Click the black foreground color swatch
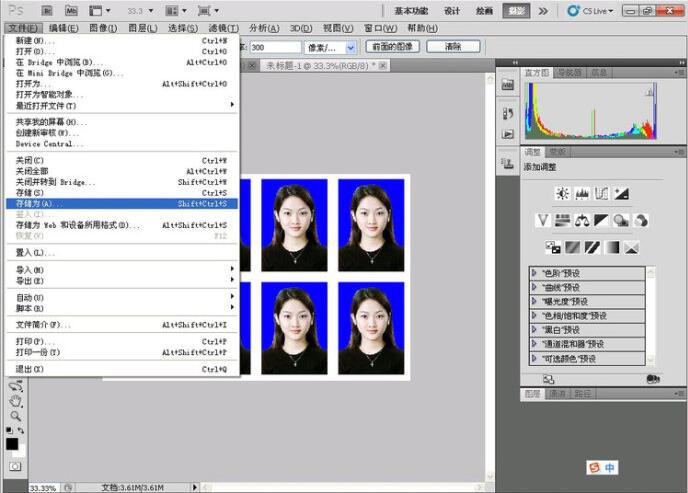688x493 pixels. (12, 443)
